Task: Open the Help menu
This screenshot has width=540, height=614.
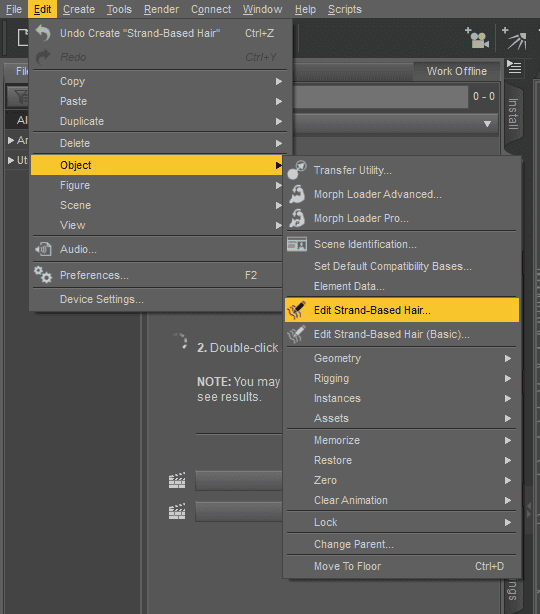Action: tap(305, 9)
